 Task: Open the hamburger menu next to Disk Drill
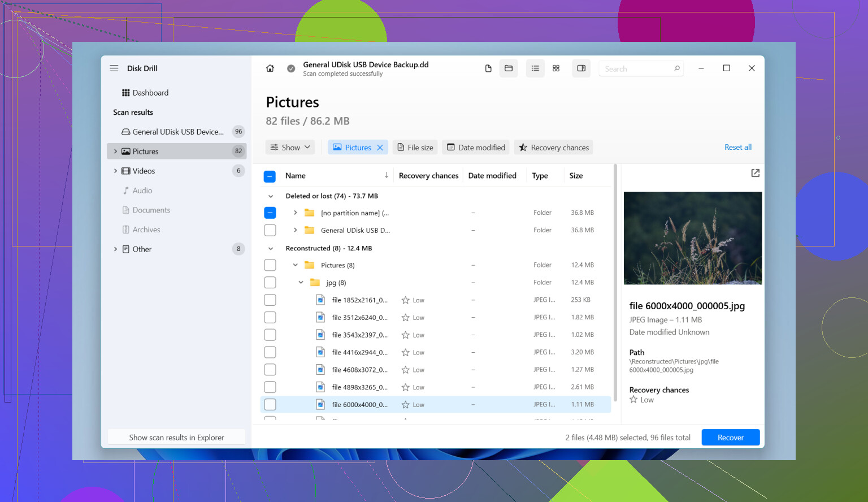pyautogui.click(x=114, y=68)
